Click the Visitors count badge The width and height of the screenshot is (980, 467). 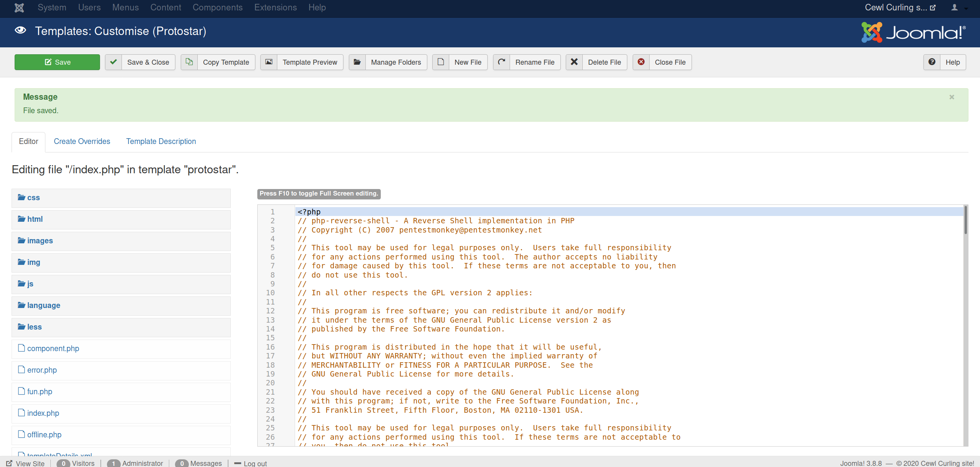click(63, 463)
